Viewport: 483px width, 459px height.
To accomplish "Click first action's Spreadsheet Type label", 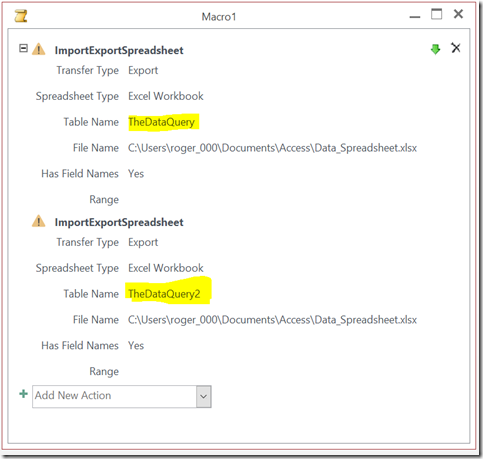I will (77, 96).
